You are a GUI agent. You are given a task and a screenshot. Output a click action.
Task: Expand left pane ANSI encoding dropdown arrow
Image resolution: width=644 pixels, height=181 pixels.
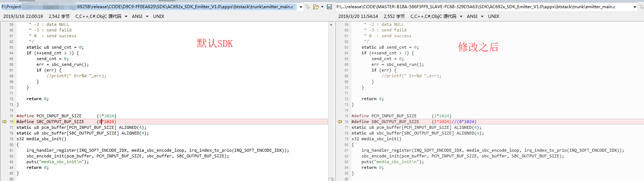click(147, 16)
